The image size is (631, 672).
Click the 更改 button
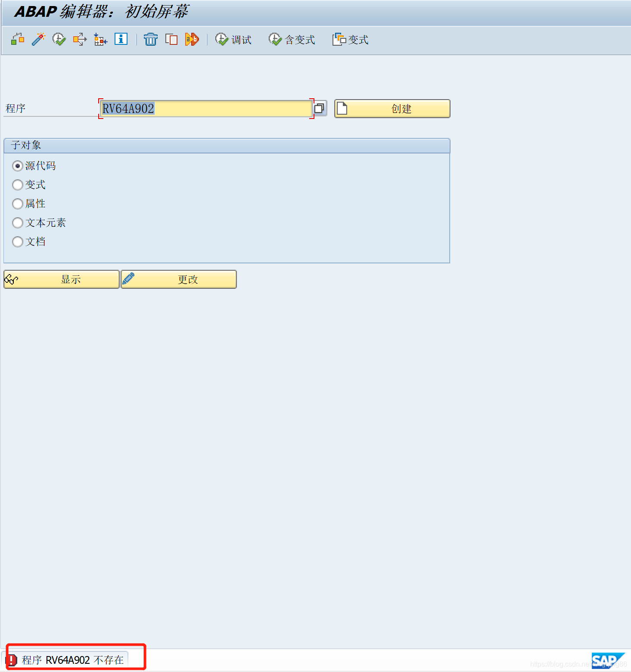click(178, 279)
